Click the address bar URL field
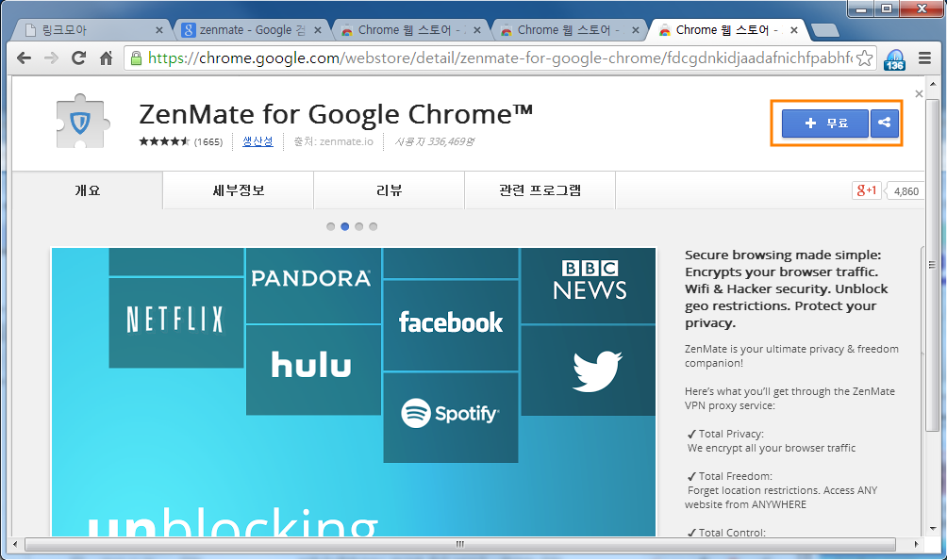This screenshot has width=947, height=560. 500,58
